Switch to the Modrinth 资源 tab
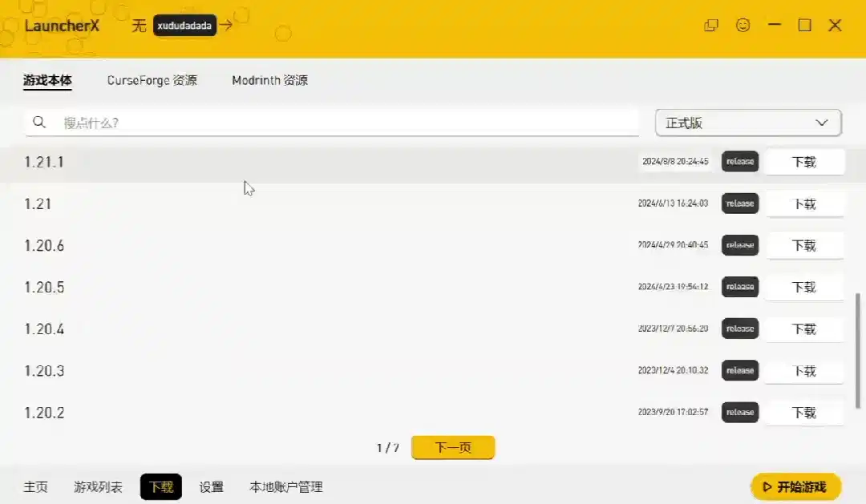 269,81
